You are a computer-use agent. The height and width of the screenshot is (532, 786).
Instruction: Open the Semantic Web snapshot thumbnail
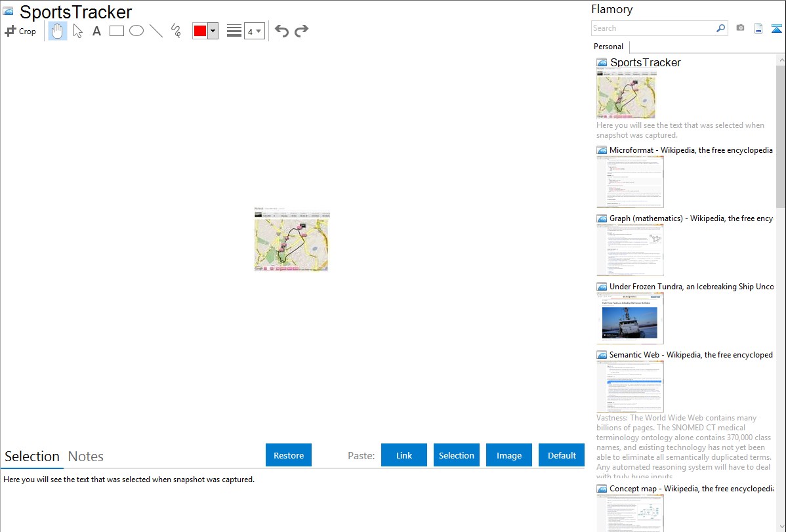630,386
